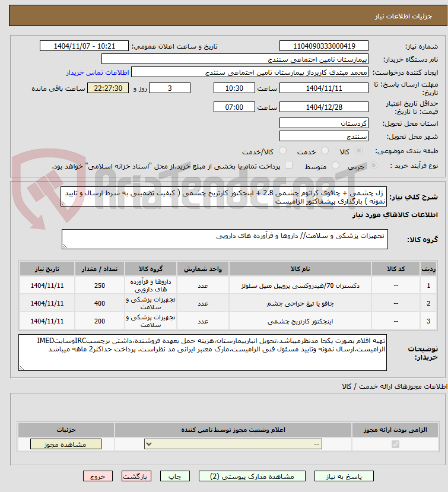448x492 pixels.
Task: Click the گروه کالا text area
Action: 225,239
